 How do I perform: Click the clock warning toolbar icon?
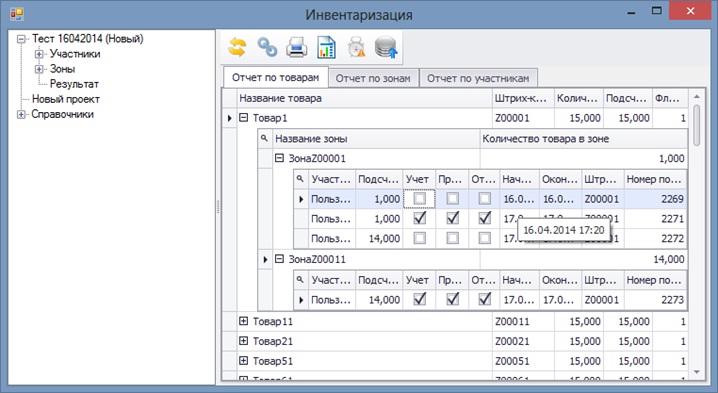tap(356, 48)
